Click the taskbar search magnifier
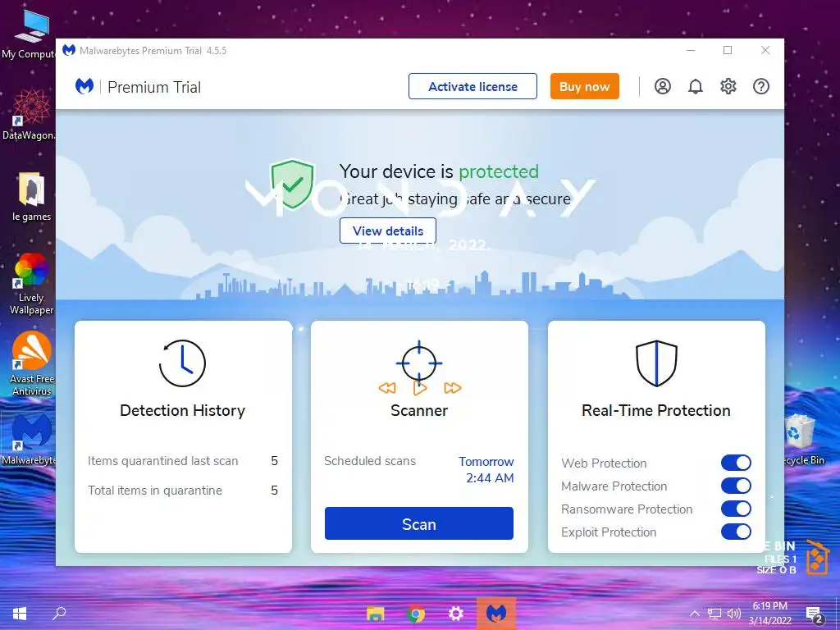This screenshot has width=840, height=630. (59, 614)
